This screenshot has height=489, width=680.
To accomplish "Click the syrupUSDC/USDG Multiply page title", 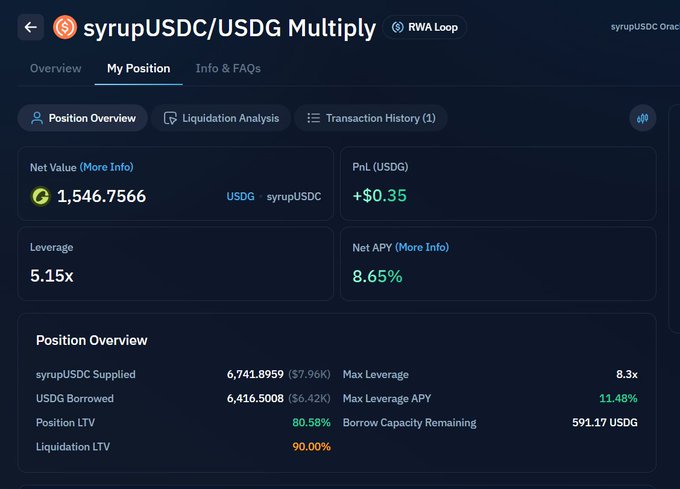I will [229, 29].
